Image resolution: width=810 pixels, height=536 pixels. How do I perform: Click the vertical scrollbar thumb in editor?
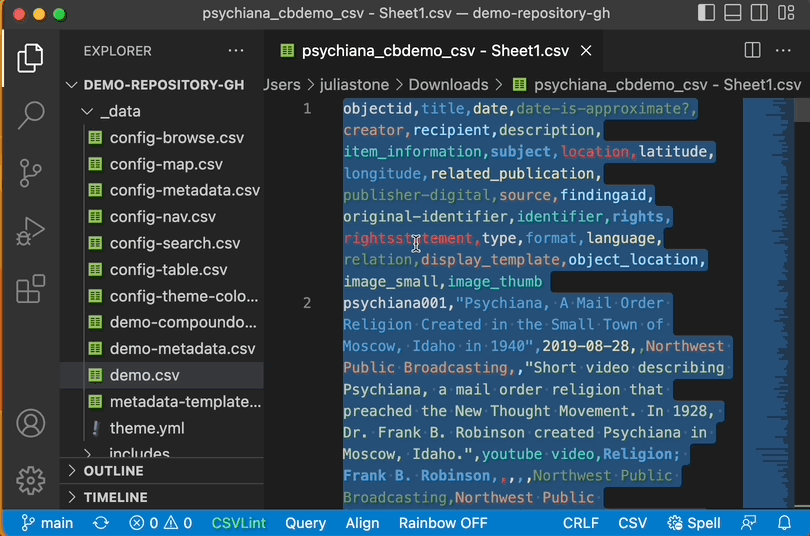point(802,109)
